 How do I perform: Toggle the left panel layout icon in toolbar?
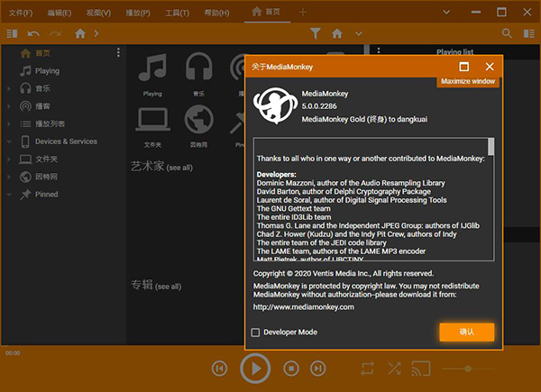coord(12,33)
